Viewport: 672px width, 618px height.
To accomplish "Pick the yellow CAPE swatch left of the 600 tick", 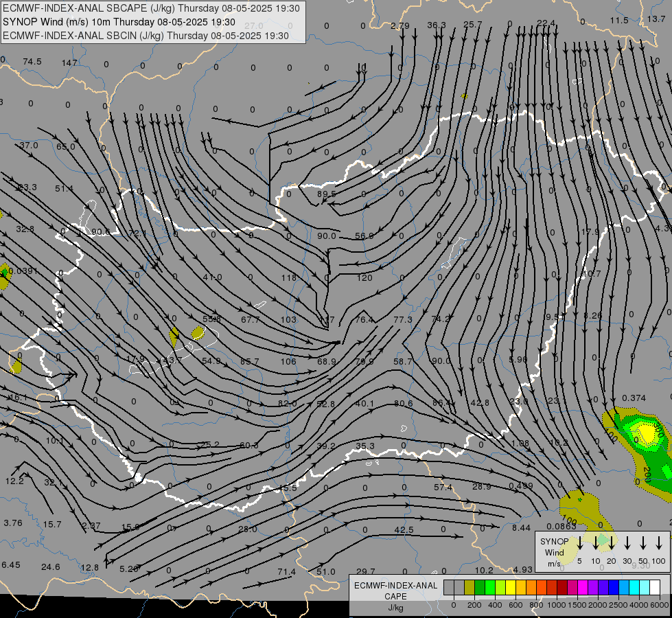I will 511,588.
